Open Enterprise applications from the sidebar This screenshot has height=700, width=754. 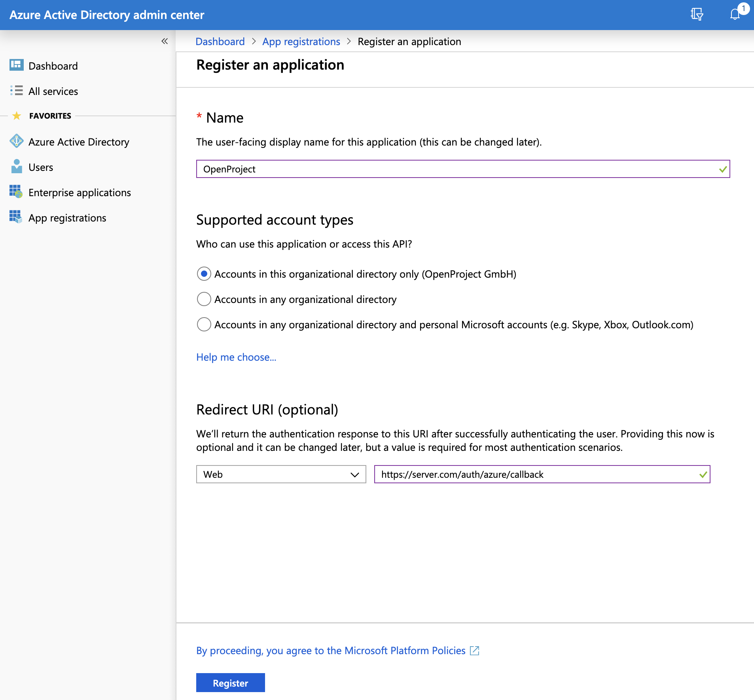pos(80,193)
